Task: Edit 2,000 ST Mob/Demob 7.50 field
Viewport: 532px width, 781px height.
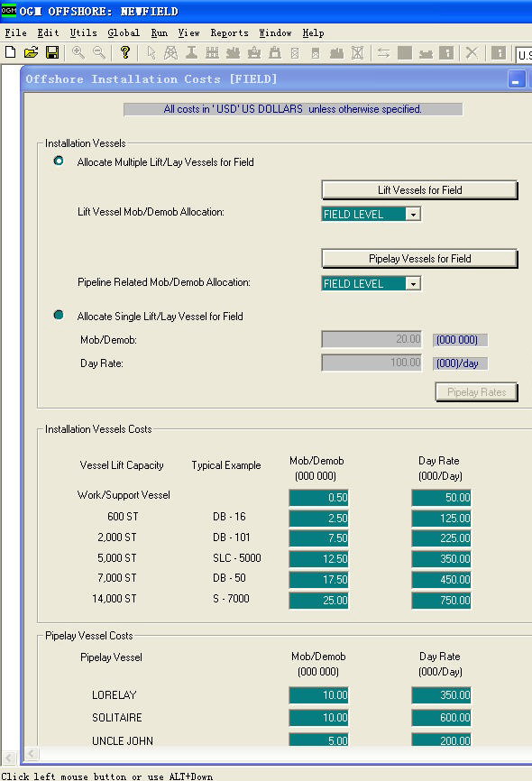Action: (319, 538)
